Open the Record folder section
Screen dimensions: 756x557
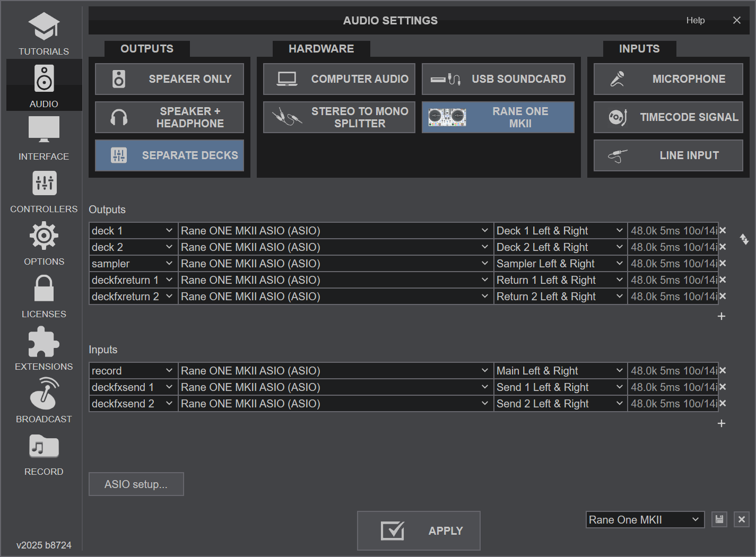pyautogui.click(x=44, y=454)
